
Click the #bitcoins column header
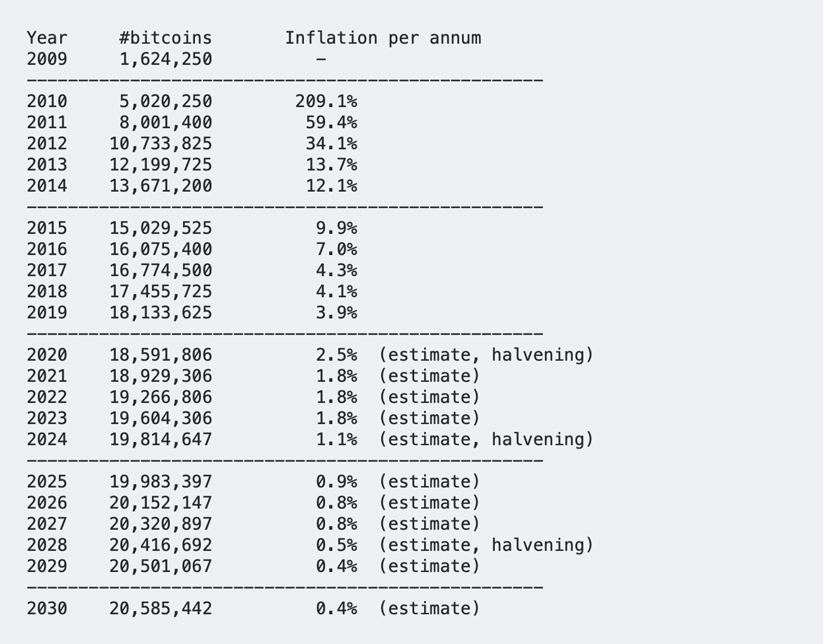(x=166, y=38)
